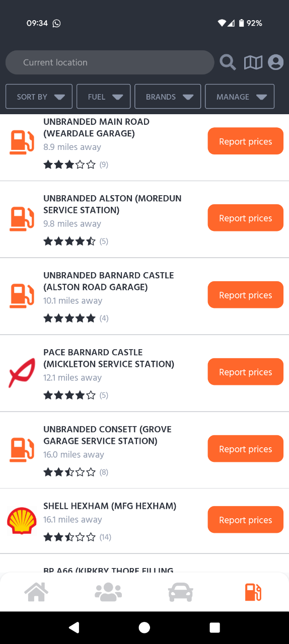289x644 pixels.
Task: Open the community people tab icon
Action: 108,592
